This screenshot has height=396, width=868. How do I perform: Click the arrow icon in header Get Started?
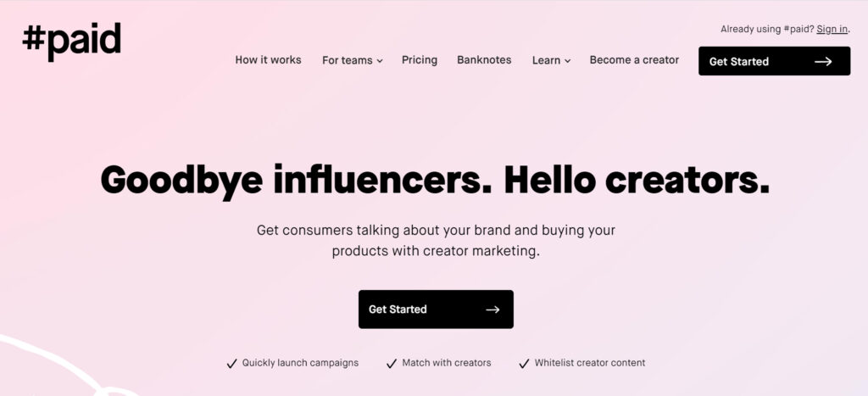tap(823, 61)
